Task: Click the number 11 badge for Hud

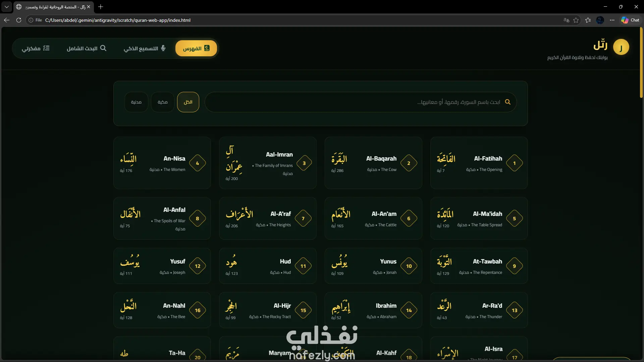Action: (303, 266)
